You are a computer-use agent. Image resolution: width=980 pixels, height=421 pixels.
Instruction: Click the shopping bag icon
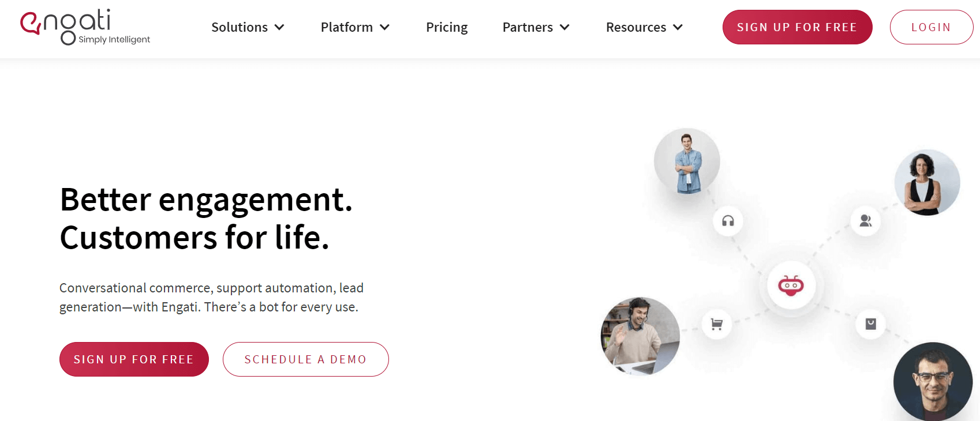tap(871, 324)
